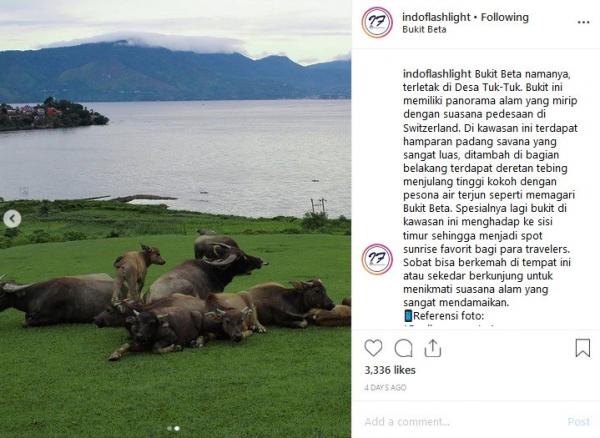Open comments via speech bubble icon
The width and height of the screenshot is (600, 438).
tap(403, 348)
